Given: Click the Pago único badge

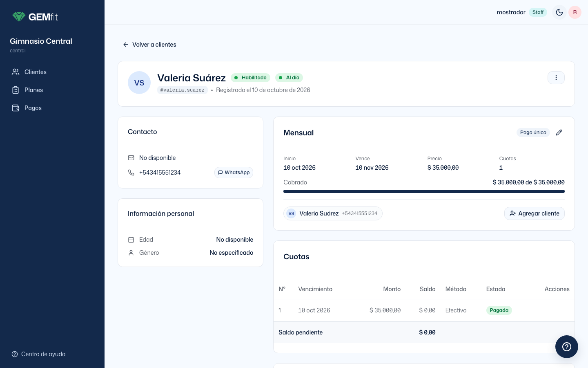Looking at the screenshot, I should point(533,132).
